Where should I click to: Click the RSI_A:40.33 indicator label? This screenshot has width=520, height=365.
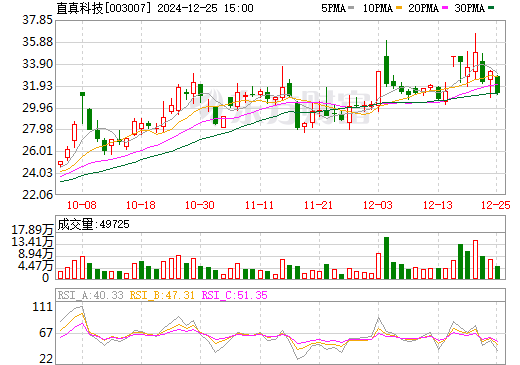click(91, 295)
